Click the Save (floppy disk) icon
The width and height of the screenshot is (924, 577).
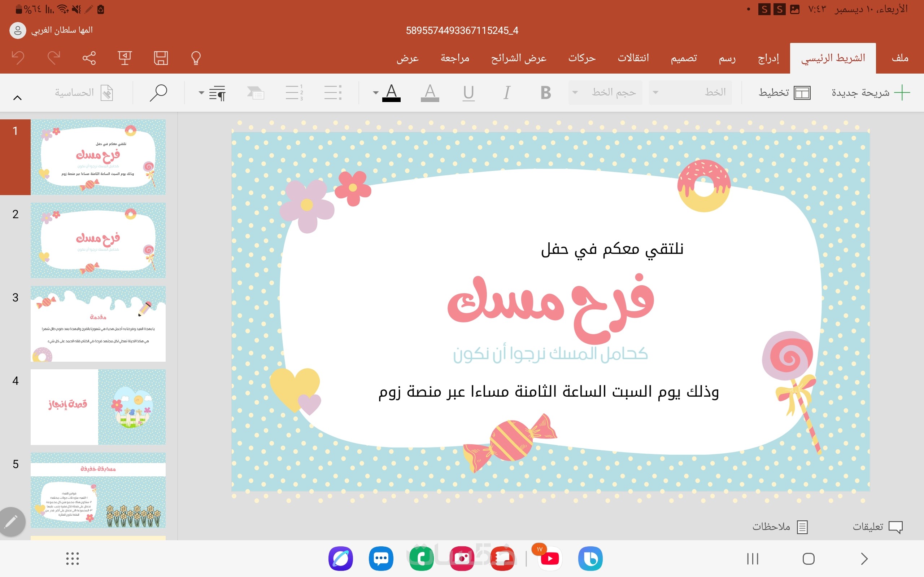click(x=161, y=58)
